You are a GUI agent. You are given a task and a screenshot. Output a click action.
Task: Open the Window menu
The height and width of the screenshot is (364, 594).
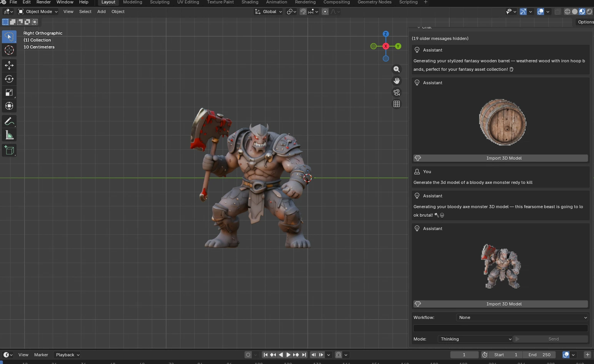pos(65,2)
